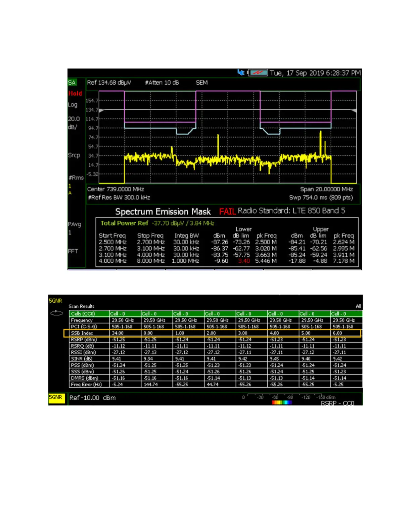This screenshot has height=532, width=411.
Task: Select Center 739.0000 MHz readout
Action: [116, 189]
